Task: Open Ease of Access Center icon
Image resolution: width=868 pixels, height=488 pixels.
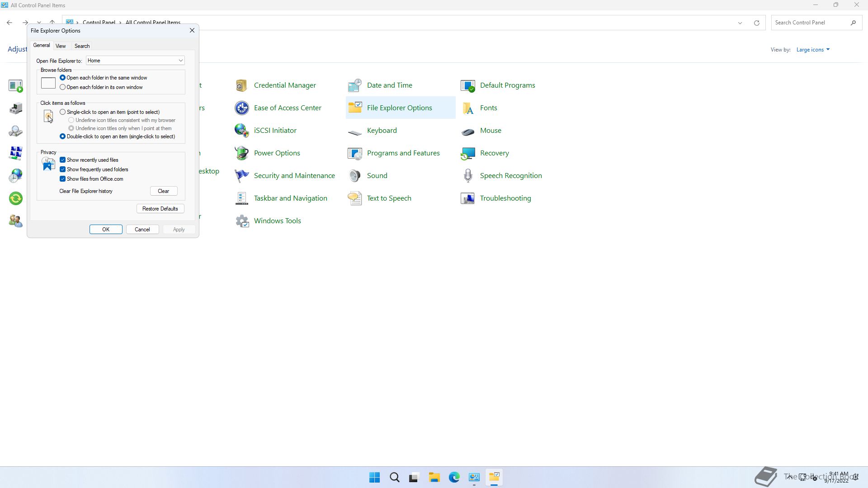Action: click(241, 108)
